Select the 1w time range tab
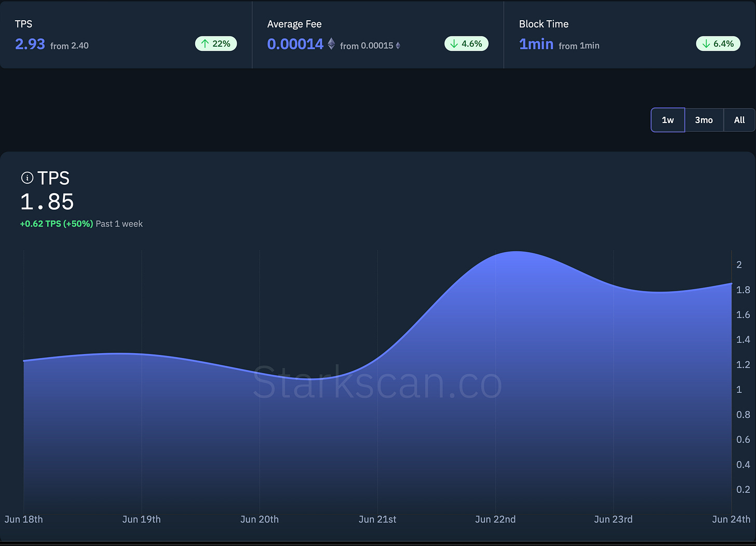The width and height of the screenshot is (756, 546). [x=668, y=120]
